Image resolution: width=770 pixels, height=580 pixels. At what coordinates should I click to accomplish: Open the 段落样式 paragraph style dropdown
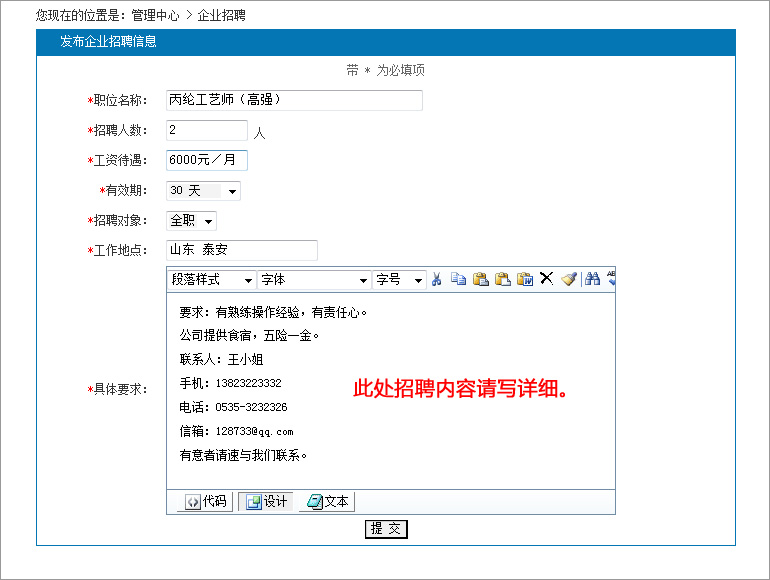pos(211,280)
